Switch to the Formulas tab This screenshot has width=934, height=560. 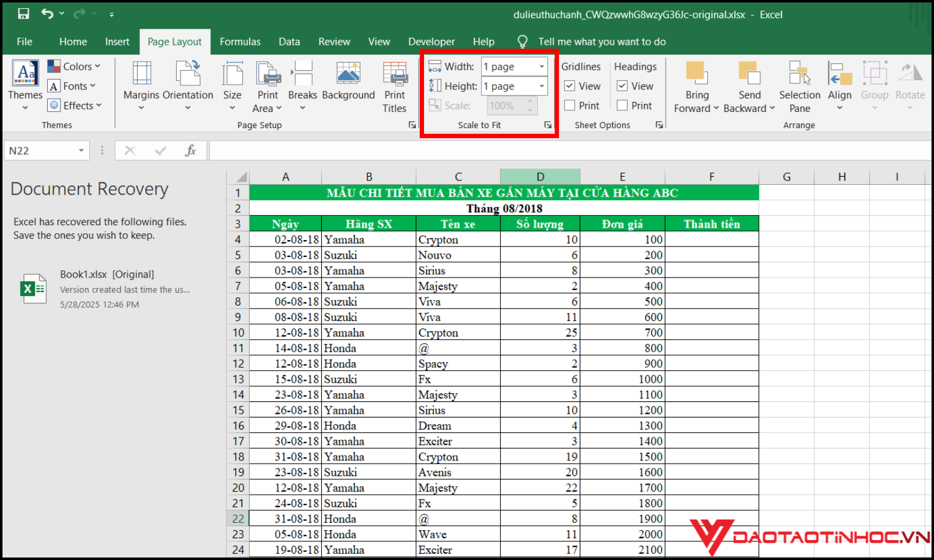point(240,42)
